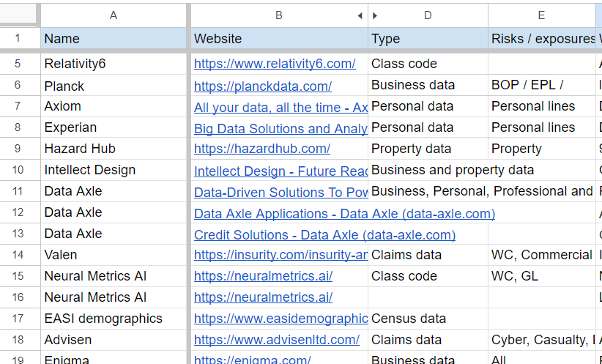Screen dimensions: 602x364
Task: Open the advisenltd.com link
Action: [276, 340]
